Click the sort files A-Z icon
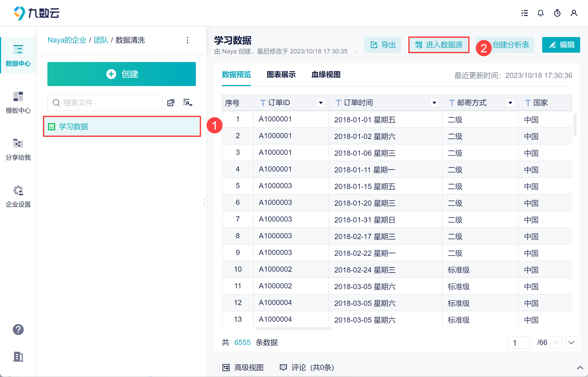The width and height of the screenshot is (588, 377). 187,103
